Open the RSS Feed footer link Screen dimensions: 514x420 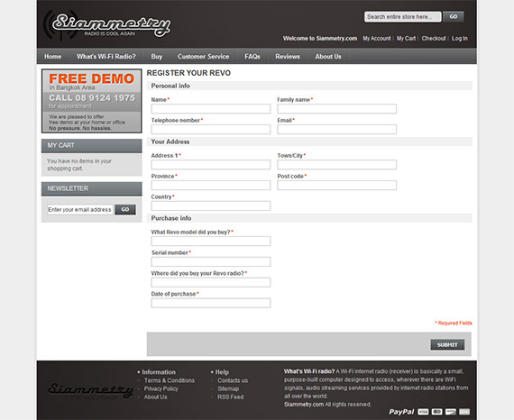pos(231,397)
